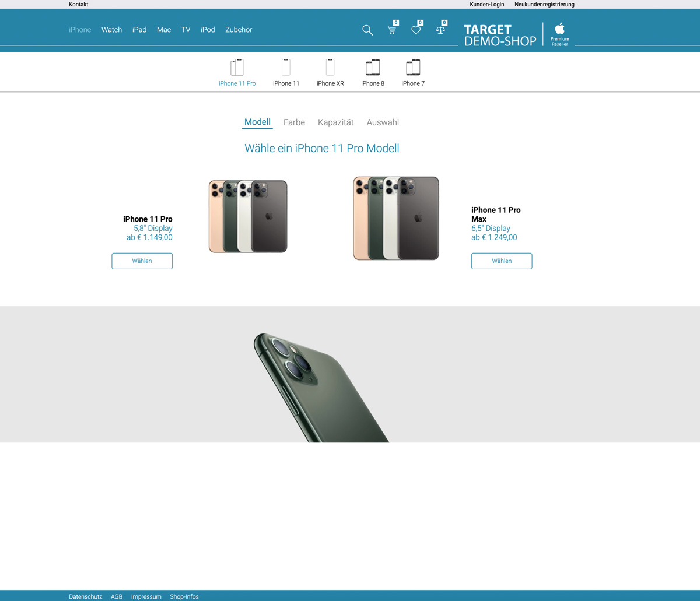Click the iPhone 11 Pro Max product image

[x=396, y=218]
